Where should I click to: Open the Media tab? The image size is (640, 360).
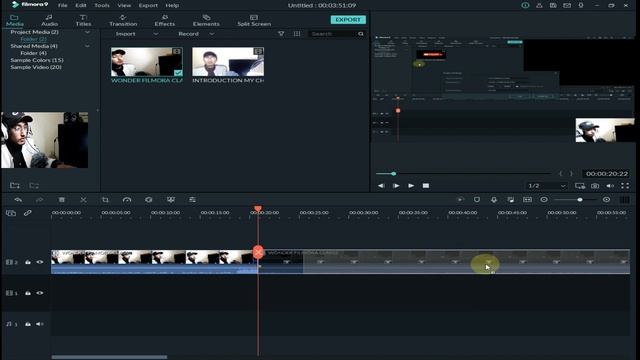pyautogui.click(x=14, y=20)
